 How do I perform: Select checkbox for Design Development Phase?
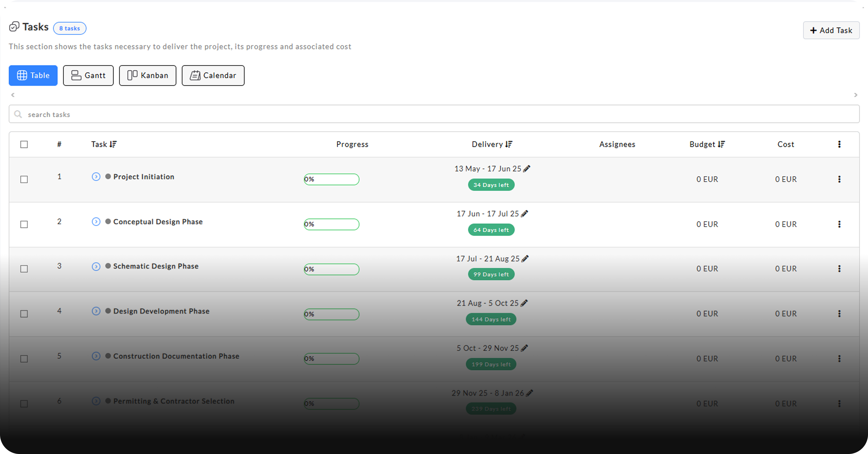[24, 314]
